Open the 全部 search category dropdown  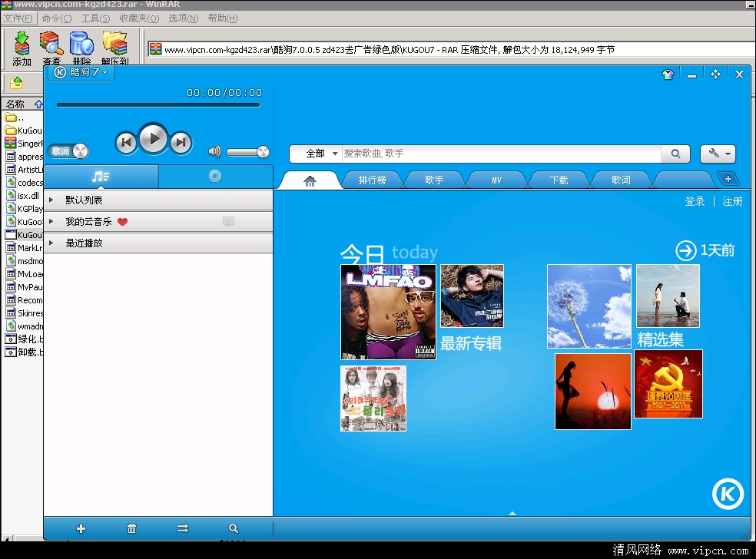tap(321, 154)
